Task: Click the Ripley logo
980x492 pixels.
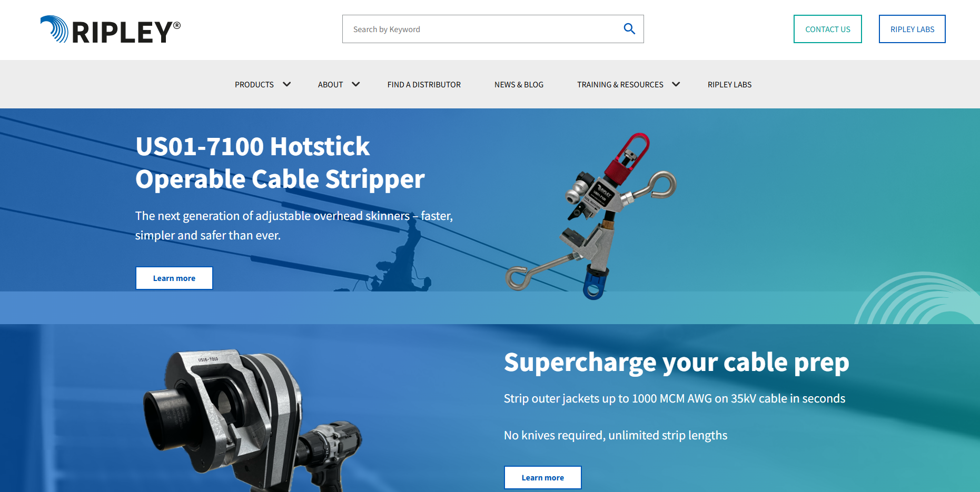Action: [x=111, y=30]
